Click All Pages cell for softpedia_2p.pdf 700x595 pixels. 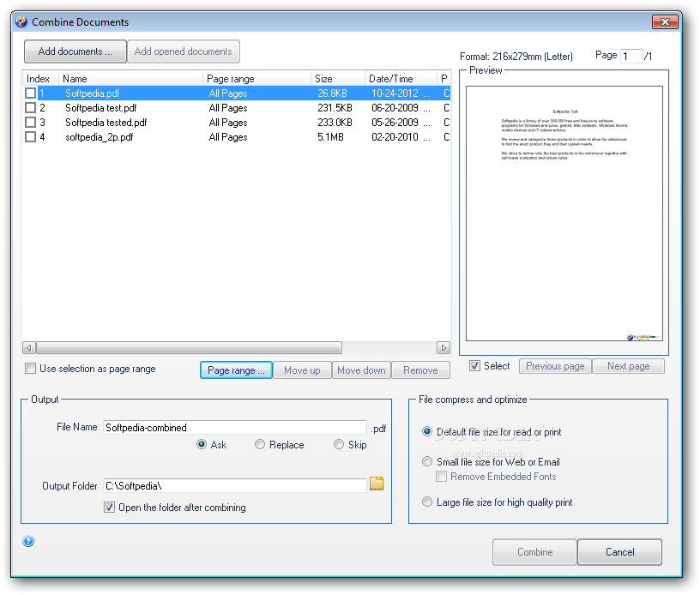point(228,137)
